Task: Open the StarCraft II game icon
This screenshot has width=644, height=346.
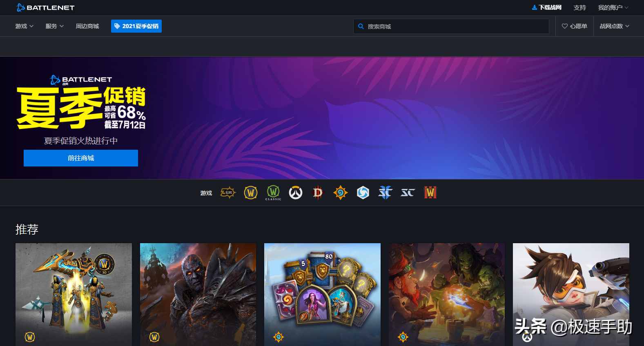Action: coord(385,193)
